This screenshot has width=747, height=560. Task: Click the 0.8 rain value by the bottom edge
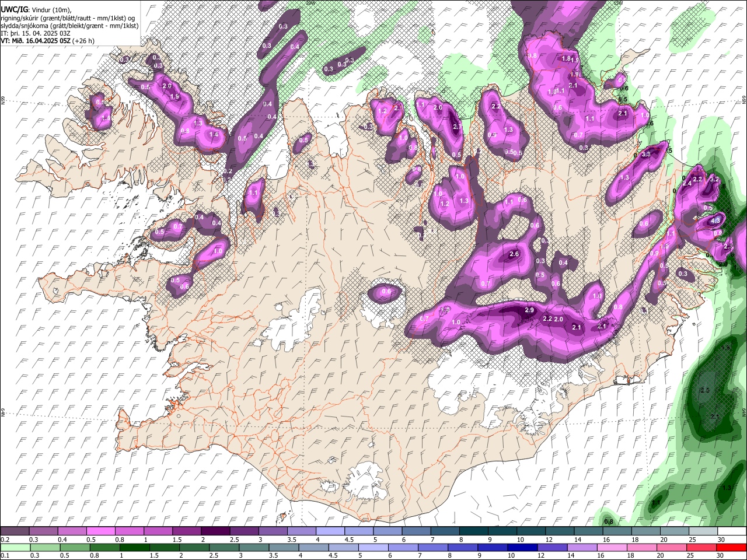pos(609,521)
